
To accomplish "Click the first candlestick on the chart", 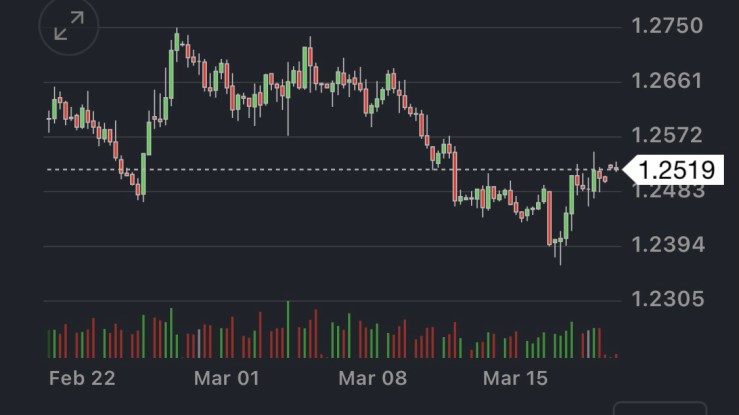I will pos(49,118).
